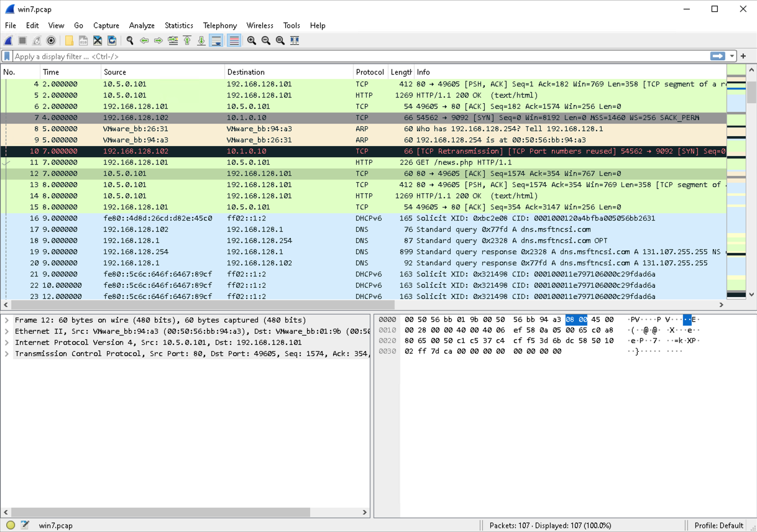This screenshot has height=532, width=757.
Task: Zoom in on main window text
Action: pos(252,40)
